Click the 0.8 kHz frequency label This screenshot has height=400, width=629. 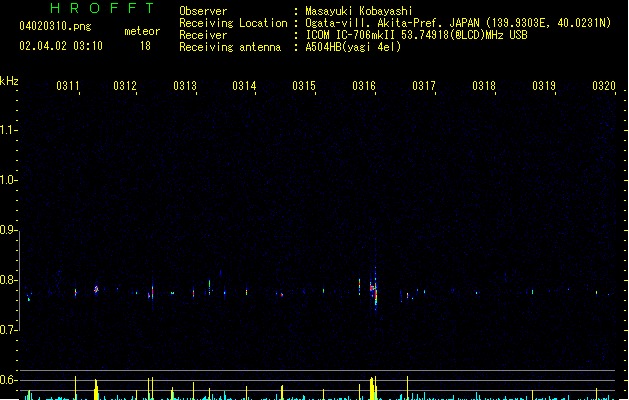tap(8, 280)
